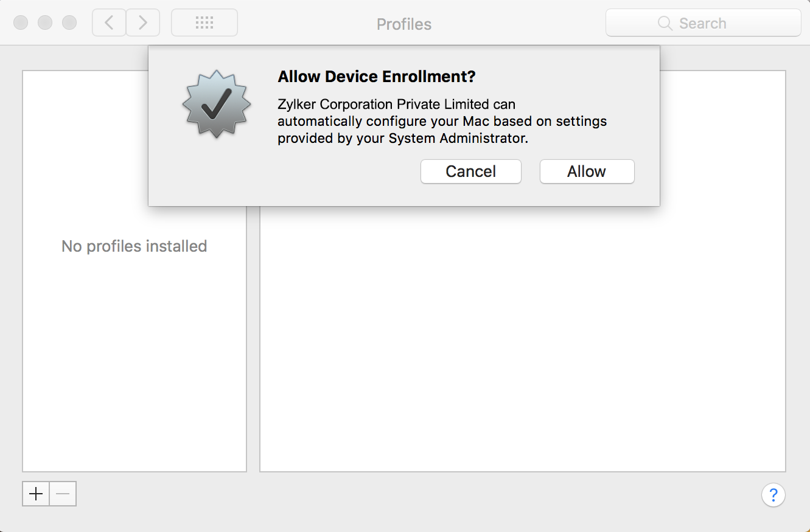This screenshot has width=810, height=532.
Task: Minimize the Profiles window
Action: tap(45, 23)
